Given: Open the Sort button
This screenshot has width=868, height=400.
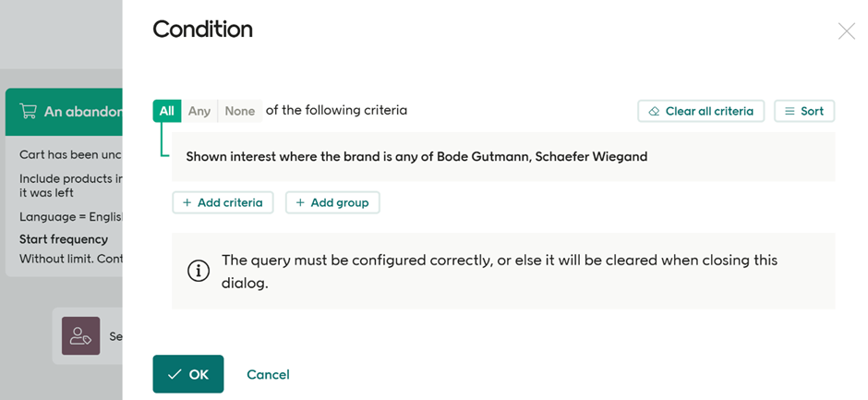Looking at the screenshot, I should point(803,111).
